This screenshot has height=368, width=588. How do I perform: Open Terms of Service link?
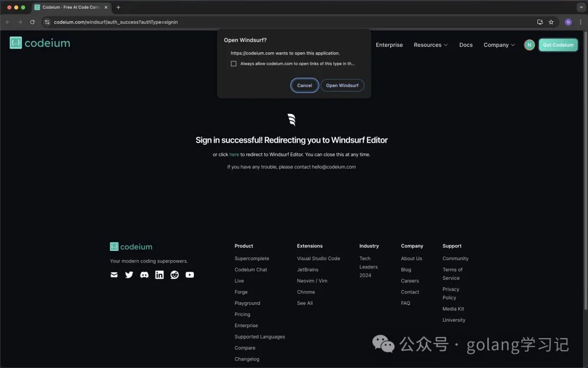pyautogui.click(x=452, y=274)
